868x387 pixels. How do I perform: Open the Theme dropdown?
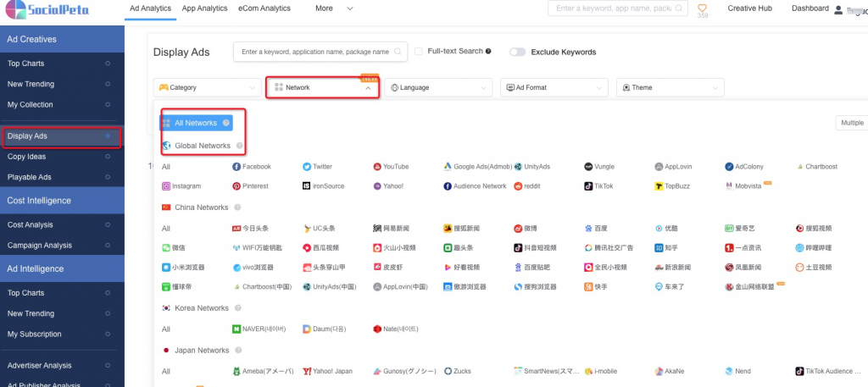click(x=670, y=87)
